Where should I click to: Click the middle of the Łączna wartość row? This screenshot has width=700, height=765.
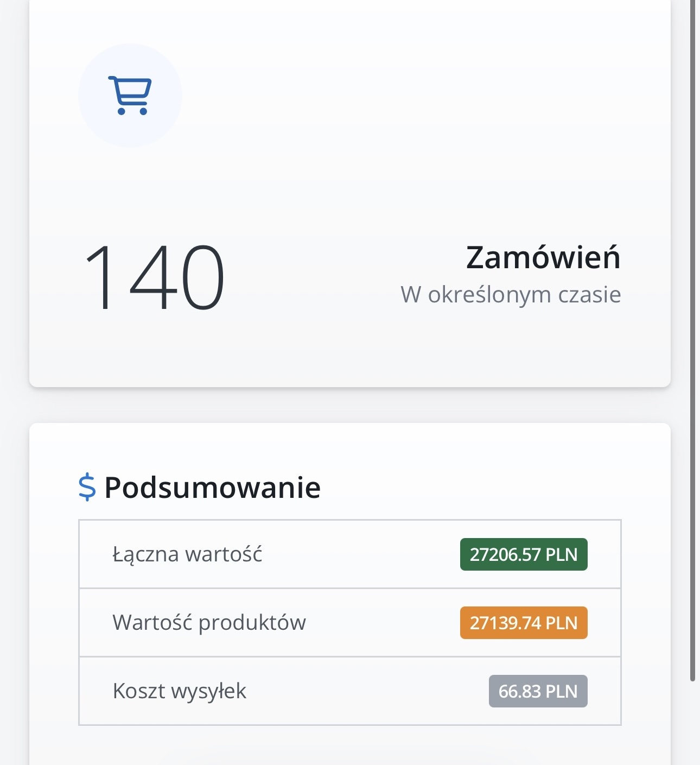click(x=350, y=554)
